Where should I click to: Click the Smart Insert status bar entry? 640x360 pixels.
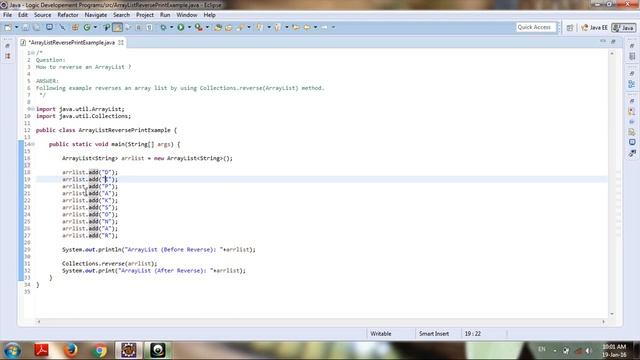(x=433, y=333)
